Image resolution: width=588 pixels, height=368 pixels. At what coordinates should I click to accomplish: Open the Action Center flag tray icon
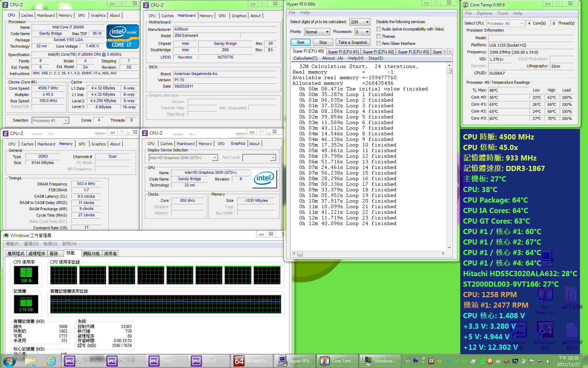point(532,361)
